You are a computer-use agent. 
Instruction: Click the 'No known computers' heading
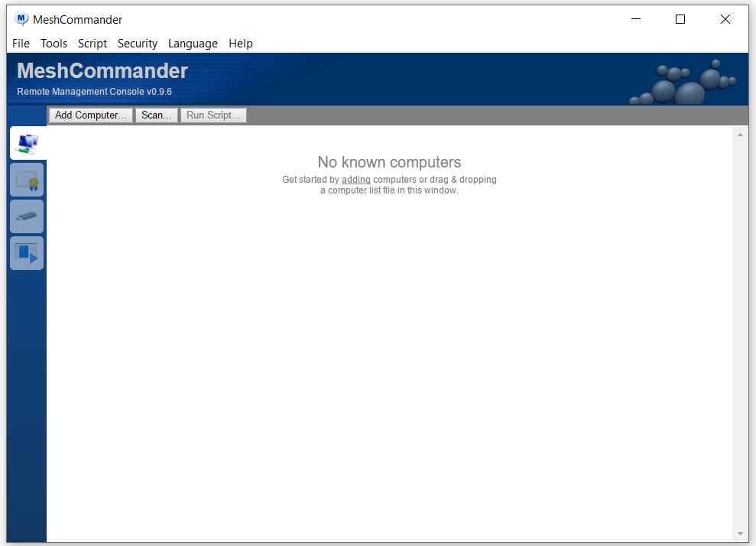pyautogui.click(x=389, y=162)
